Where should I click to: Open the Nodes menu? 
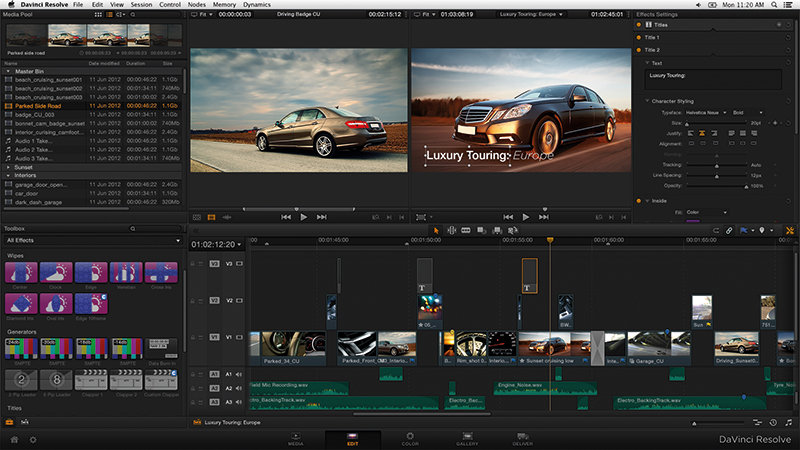coord(196,4)
